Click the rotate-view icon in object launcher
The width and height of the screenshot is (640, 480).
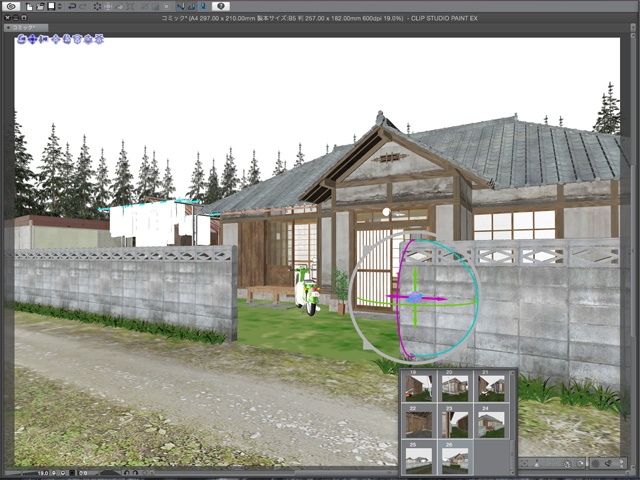pos(580,463)
